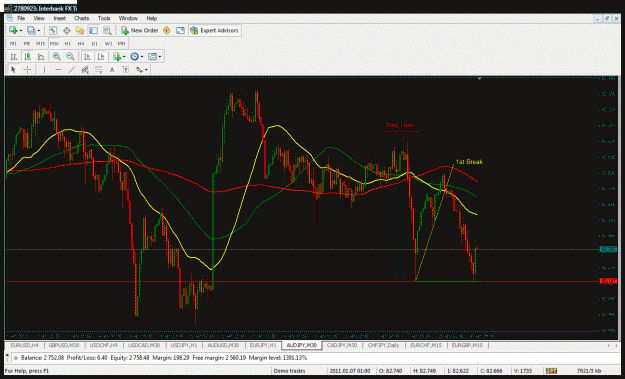Toggle bar chart display

point(14,57)
